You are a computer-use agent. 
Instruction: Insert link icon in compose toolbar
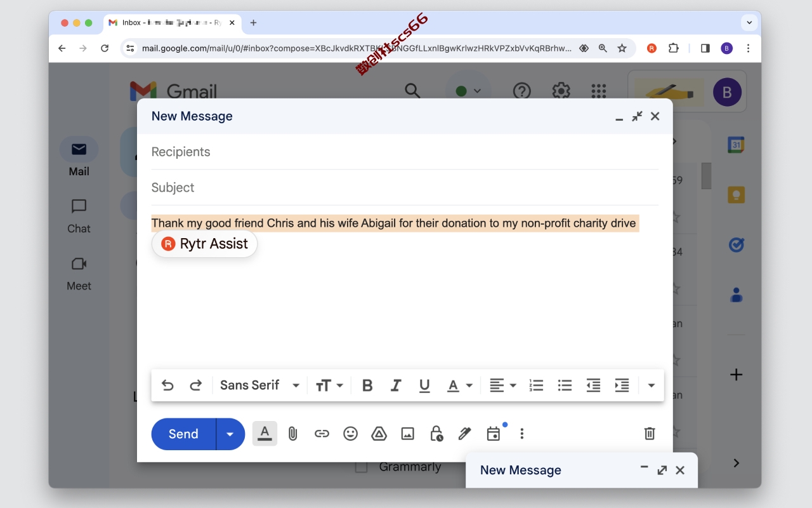click(x=322, y=434)
